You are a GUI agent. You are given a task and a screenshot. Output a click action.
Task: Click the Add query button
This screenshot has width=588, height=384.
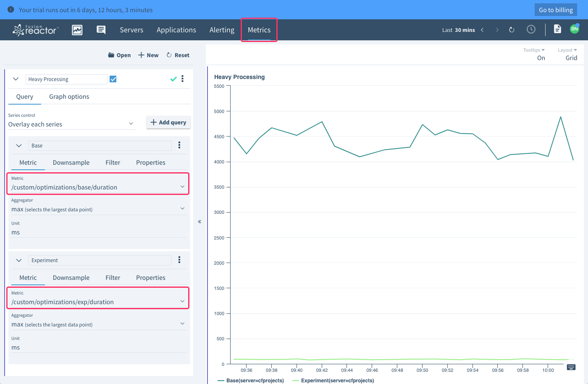pos(168,122)
